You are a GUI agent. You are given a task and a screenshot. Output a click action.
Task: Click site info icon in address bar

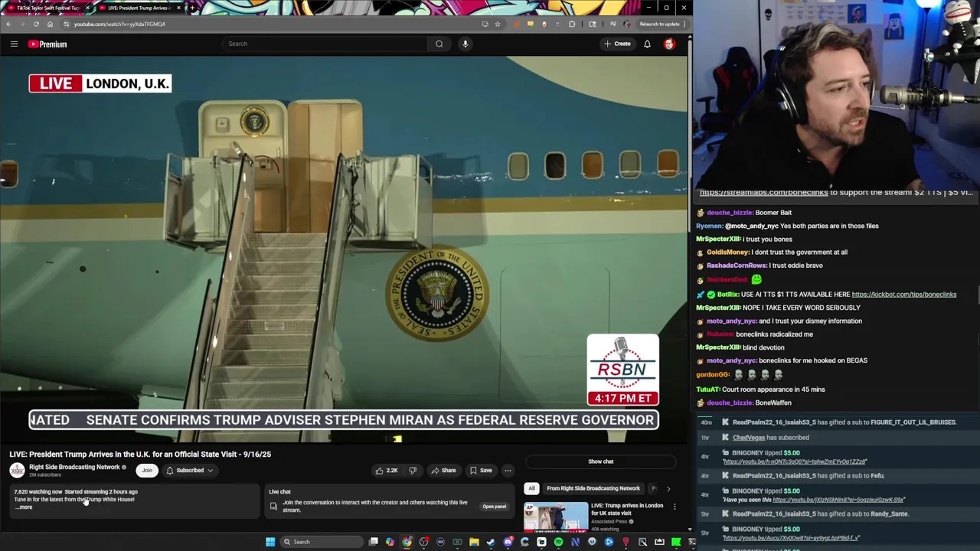click(x=66, y=24)
